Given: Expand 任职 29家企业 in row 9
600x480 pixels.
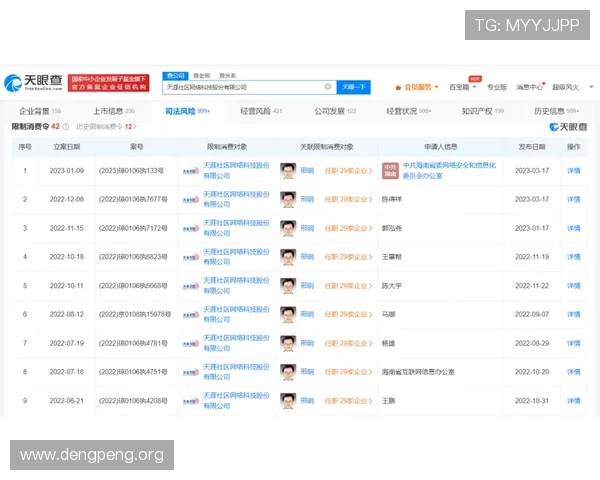Looking at the screenshot, I should (x=348, y=401).
